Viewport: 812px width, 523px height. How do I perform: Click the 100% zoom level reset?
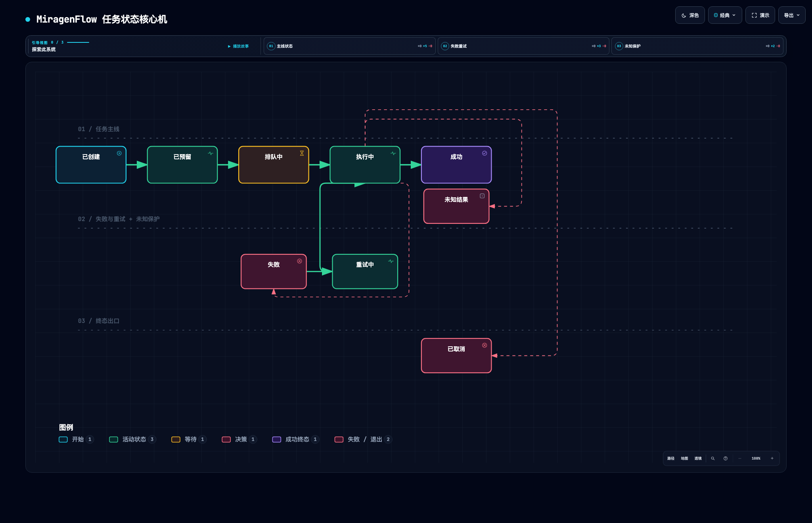(756, 458)
